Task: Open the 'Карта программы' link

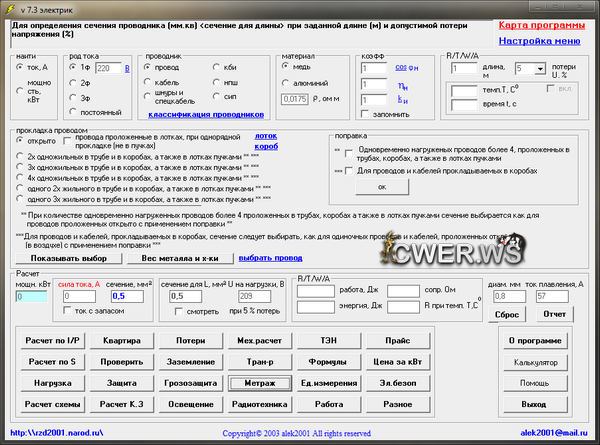Action: pos(541,25)
